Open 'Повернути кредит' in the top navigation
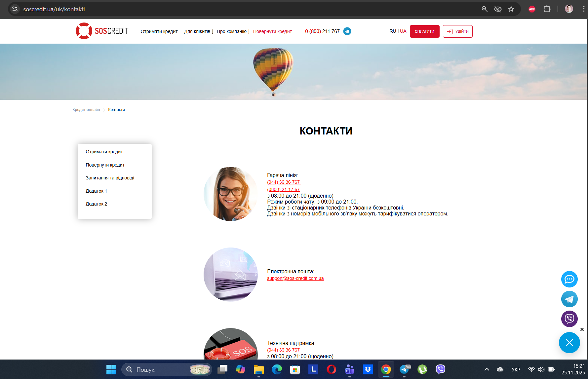This screenshot has height=379, width=588. (x=272, y=31)
